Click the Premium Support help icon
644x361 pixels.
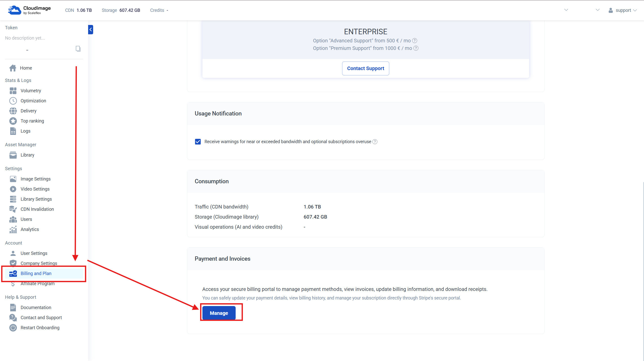point(416,48)
